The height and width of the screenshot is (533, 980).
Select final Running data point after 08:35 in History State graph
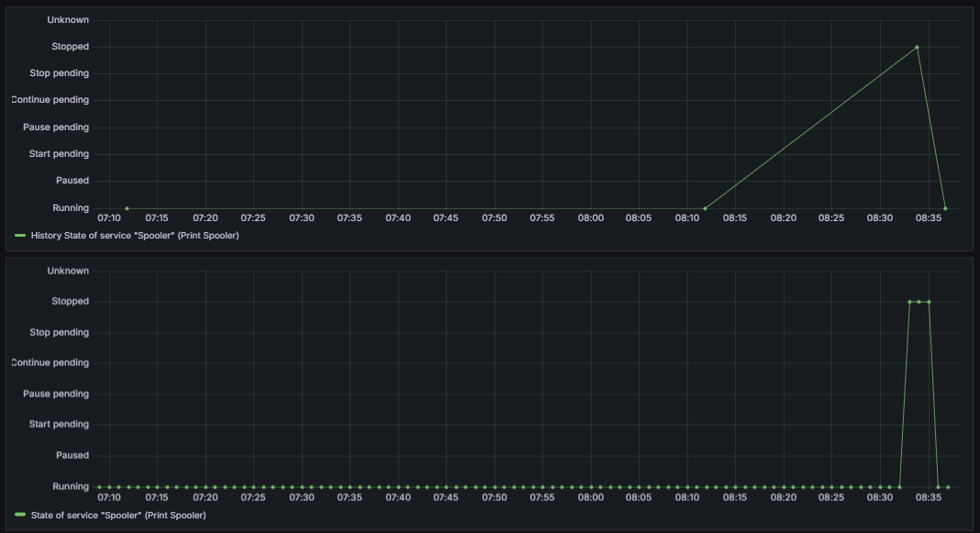pos(945,208)
